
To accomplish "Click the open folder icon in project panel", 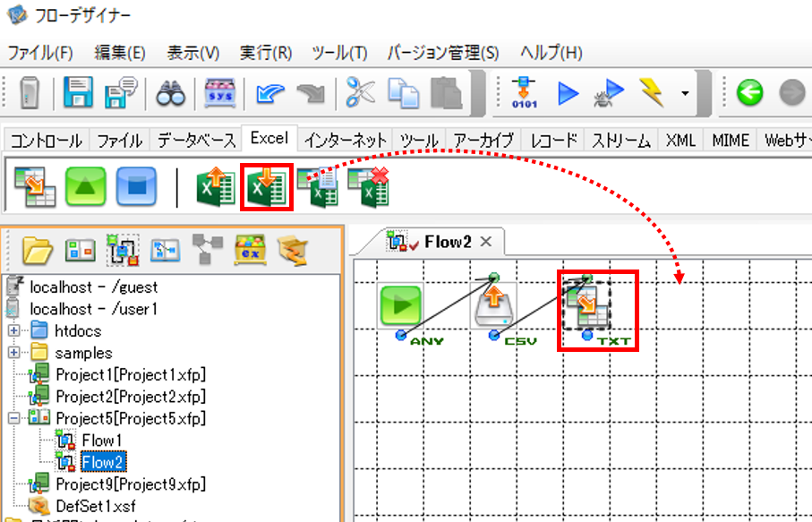I will 38,250.
